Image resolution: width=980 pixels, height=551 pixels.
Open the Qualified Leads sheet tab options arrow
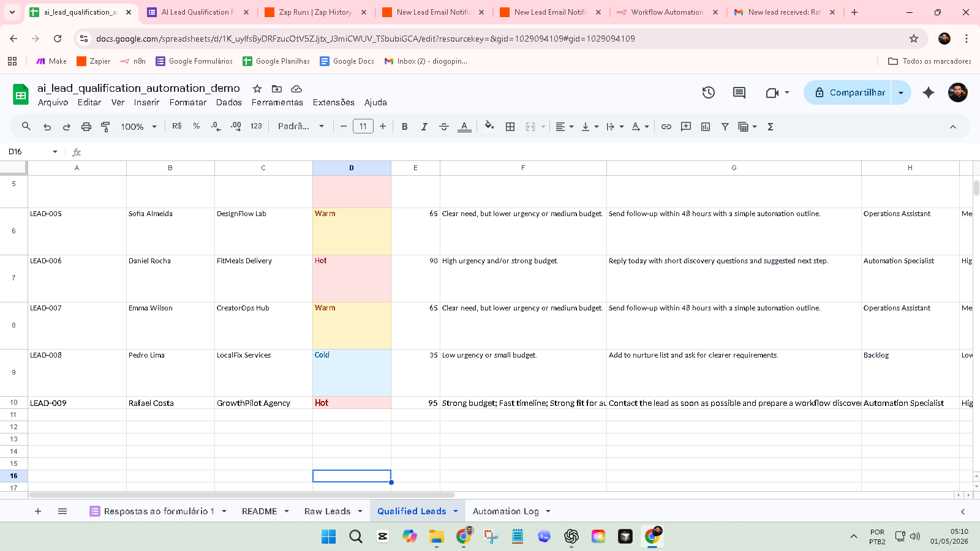tap(456, 511)
